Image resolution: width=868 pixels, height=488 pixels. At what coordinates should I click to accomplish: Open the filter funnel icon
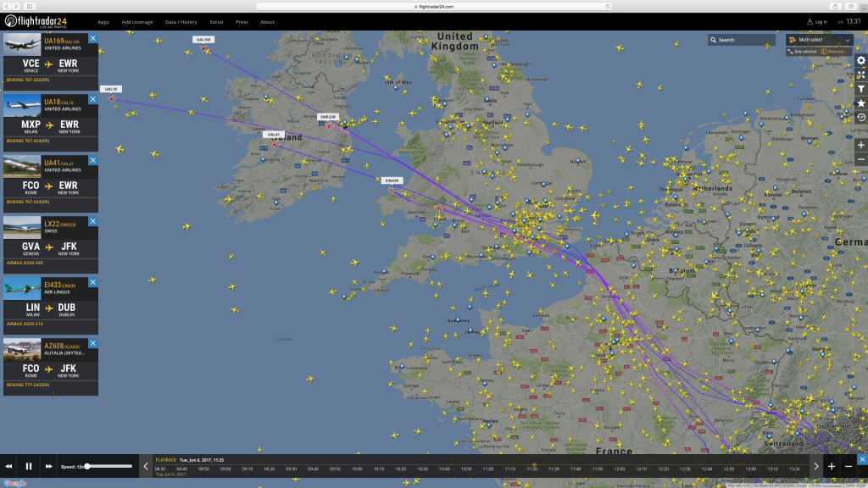click(861, 89)
